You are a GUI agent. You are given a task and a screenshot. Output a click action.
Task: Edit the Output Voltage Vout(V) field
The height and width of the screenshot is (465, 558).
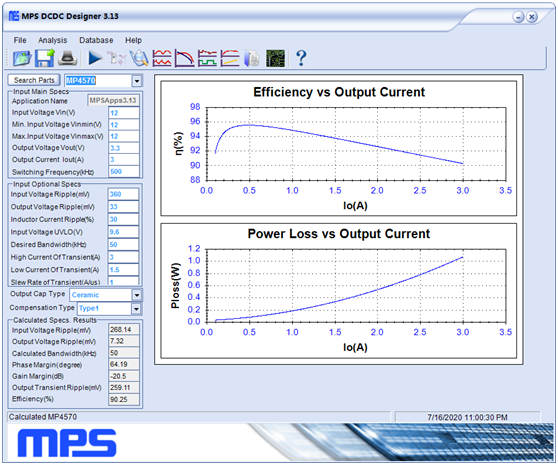(123, 148)
